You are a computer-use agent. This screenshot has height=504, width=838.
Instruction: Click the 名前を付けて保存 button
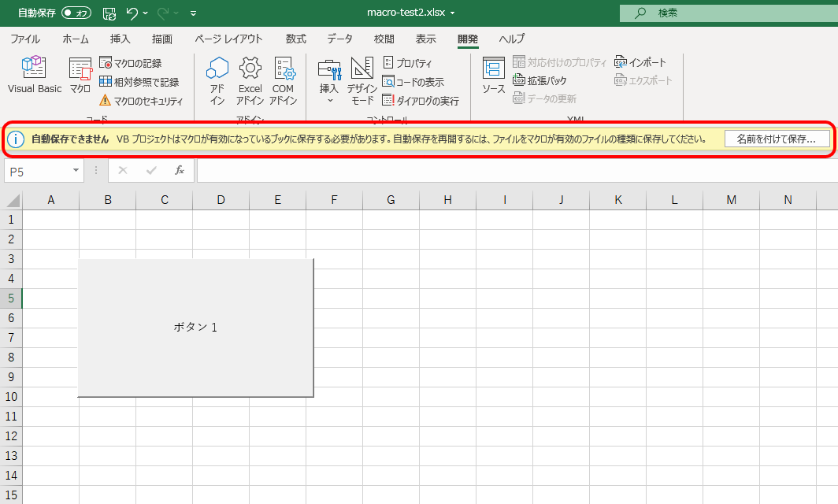pos(778,139)
